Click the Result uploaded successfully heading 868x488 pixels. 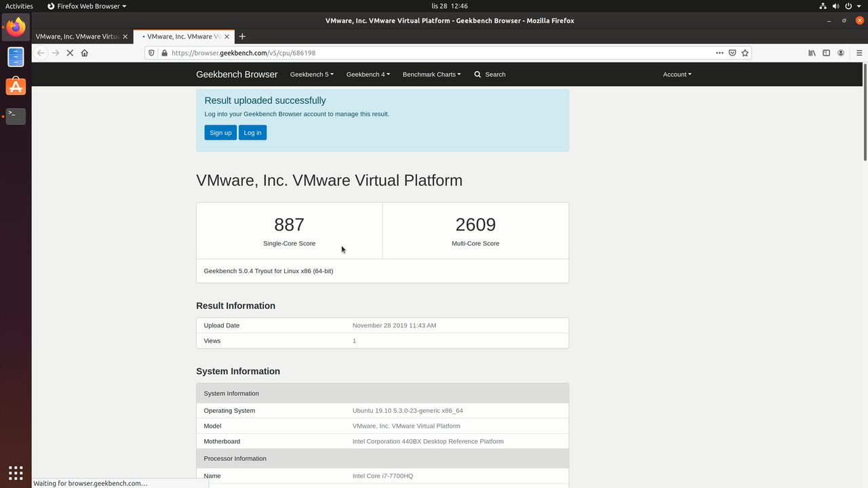coord(265,100)
